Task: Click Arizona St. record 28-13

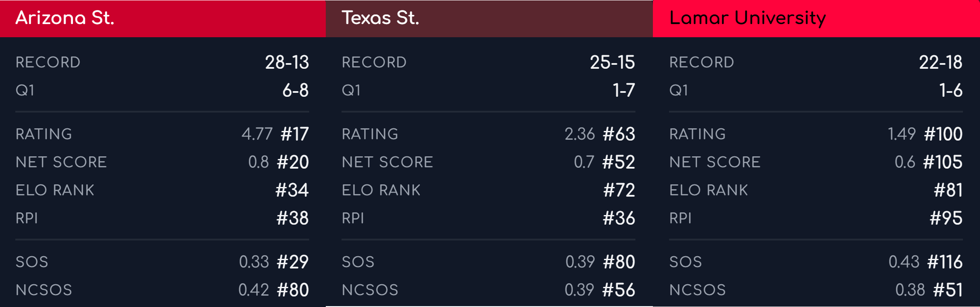Action: (287, 62)
